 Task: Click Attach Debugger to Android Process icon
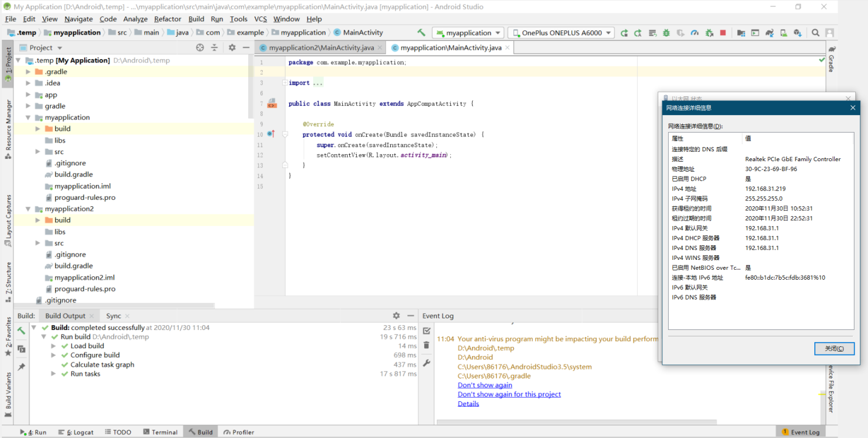[709, 33]
